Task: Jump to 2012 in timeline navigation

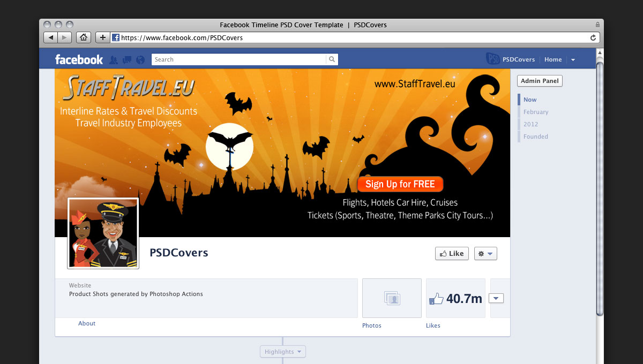Action: point(530,124)
